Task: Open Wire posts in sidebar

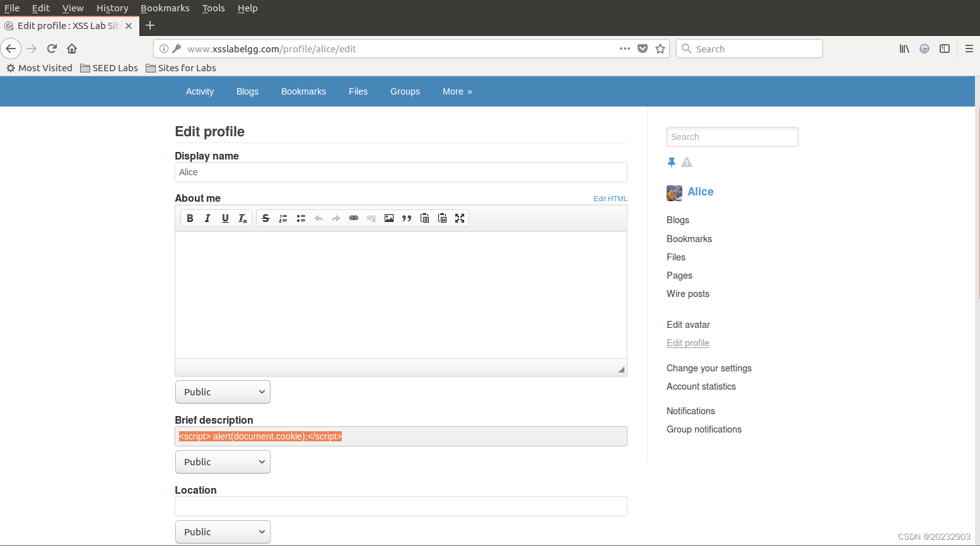Action: point(688,294)
